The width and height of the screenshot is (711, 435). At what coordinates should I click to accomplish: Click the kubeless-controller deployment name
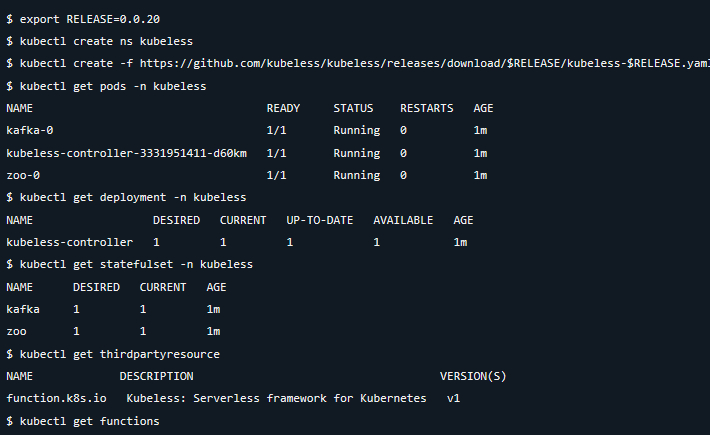[70, 242]
